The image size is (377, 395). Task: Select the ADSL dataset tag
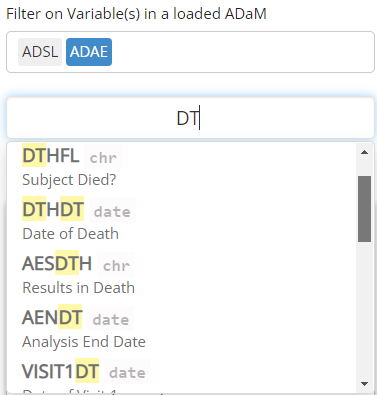pyautogui.click(x=40, y=52)
